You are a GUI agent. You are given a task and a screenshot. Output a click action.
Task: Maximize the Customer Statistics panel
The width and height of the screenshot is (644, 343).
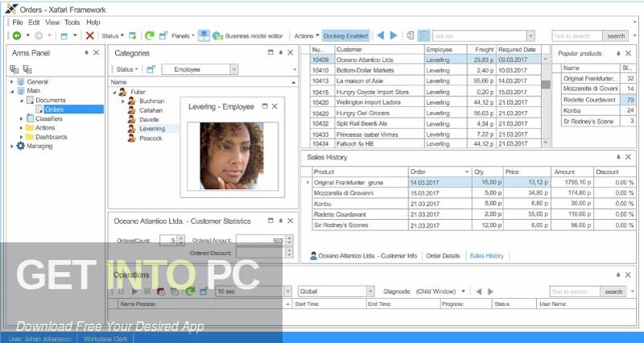click(x=270, y=221)
